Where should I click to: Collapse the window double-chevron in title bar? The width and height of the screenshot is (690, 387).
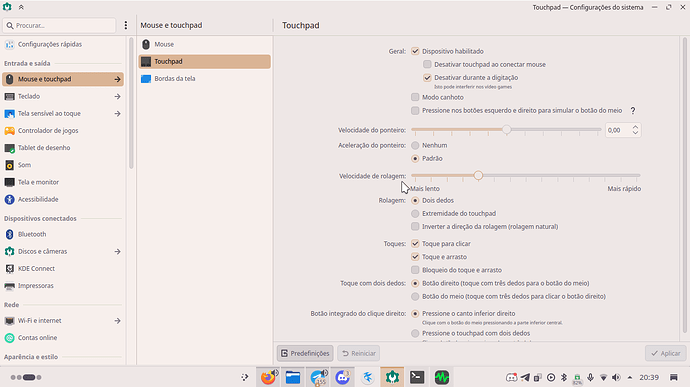point(21,7)
